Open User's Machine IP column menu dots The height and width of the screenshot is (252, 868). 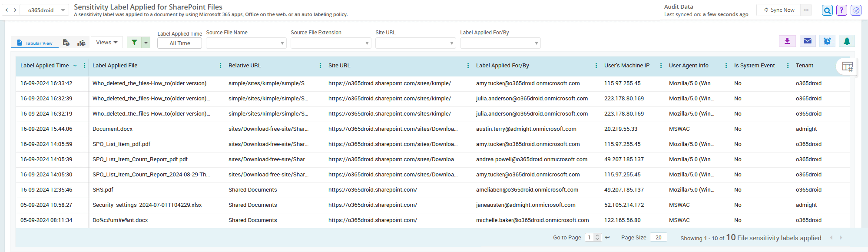tap(661, 66)
